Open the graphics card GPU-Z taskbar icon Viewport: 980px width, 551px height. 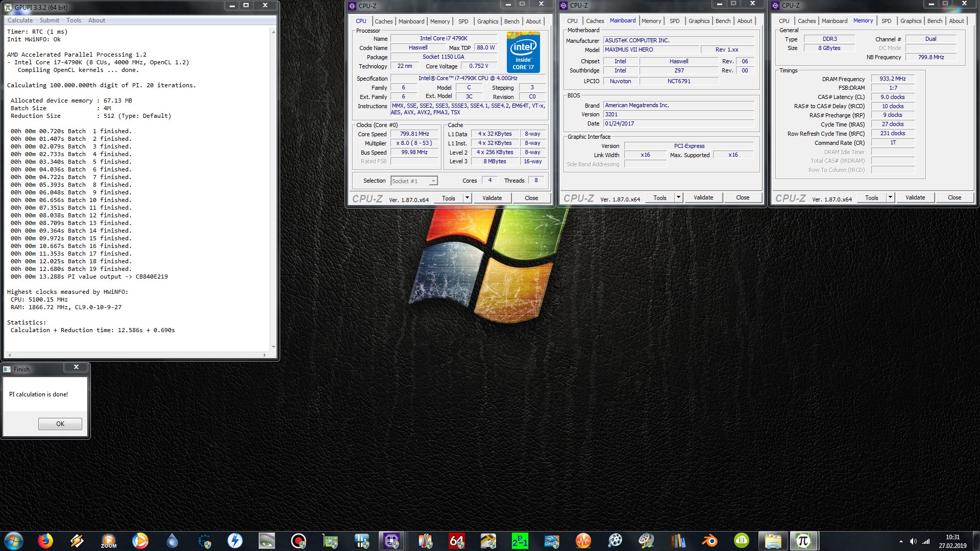(330, 541)
